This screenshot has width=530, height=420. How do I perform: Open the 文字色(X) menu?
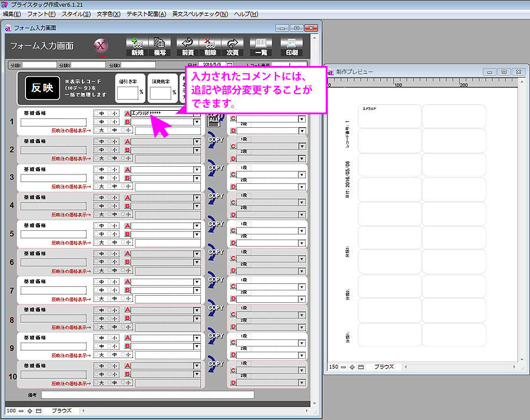(108, 14)
